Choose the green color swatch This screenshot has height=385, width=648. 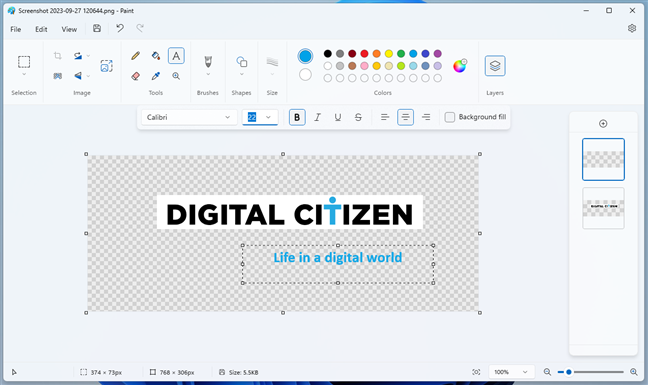tap(401, 54)
